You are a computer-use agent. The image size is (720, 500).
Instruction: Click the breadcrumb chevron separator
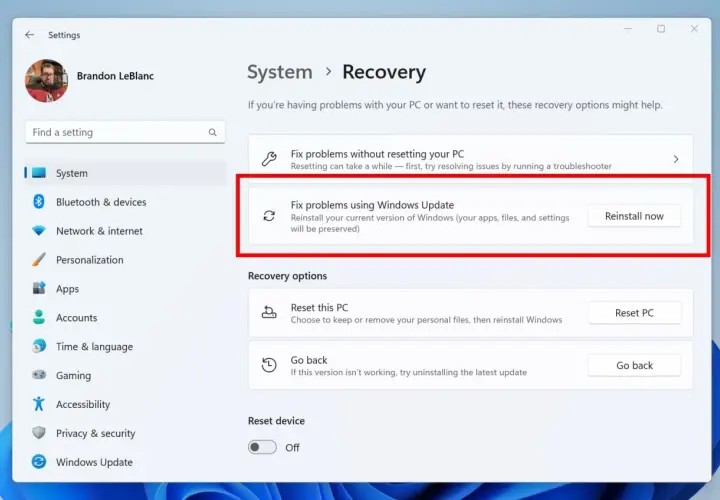pyautogui.click(x=328, y=72)
